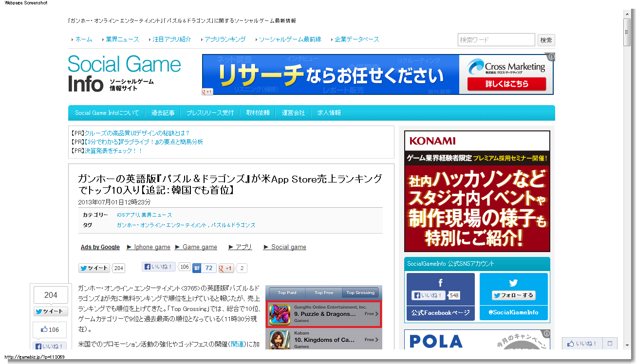The image size is (636, 364).
Task: Click the article headline about パズル＆ドラゴンズ
Action: (230, 184)
